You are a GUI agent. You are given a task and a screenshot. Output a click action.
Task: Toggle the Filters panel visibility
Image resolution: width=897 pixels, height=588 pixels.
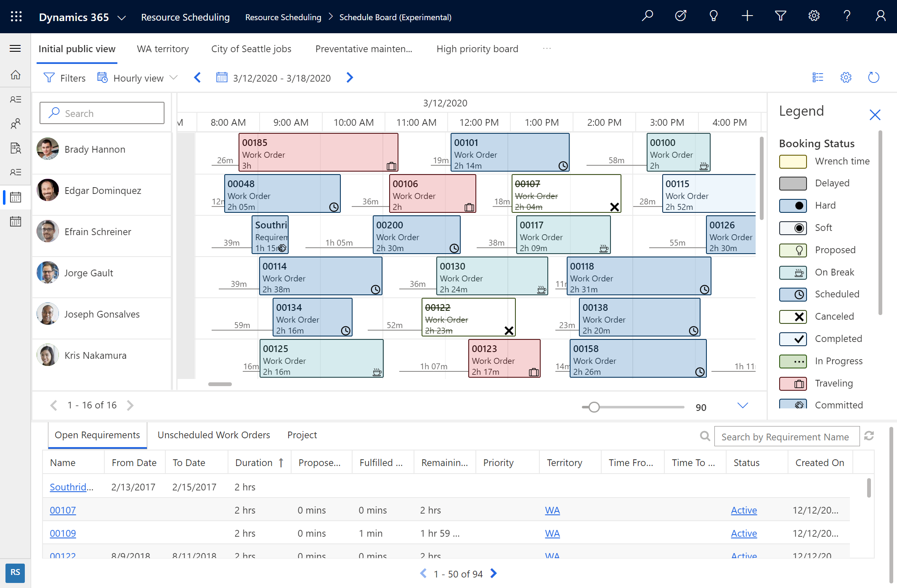pyautogui.click(x=65, y=78)
